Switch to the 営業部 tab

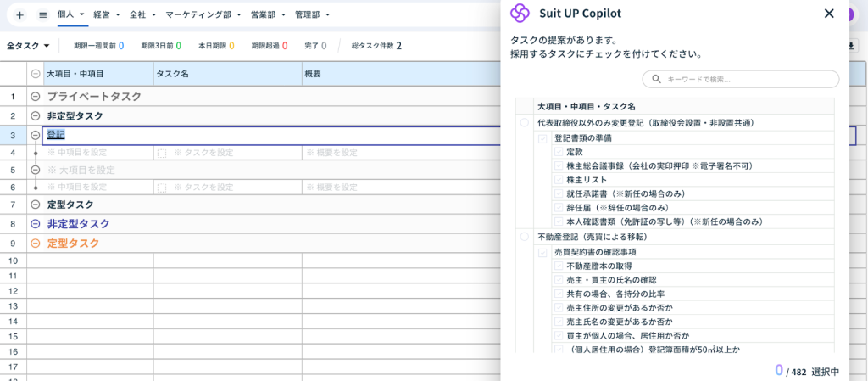tap(263, 15)
